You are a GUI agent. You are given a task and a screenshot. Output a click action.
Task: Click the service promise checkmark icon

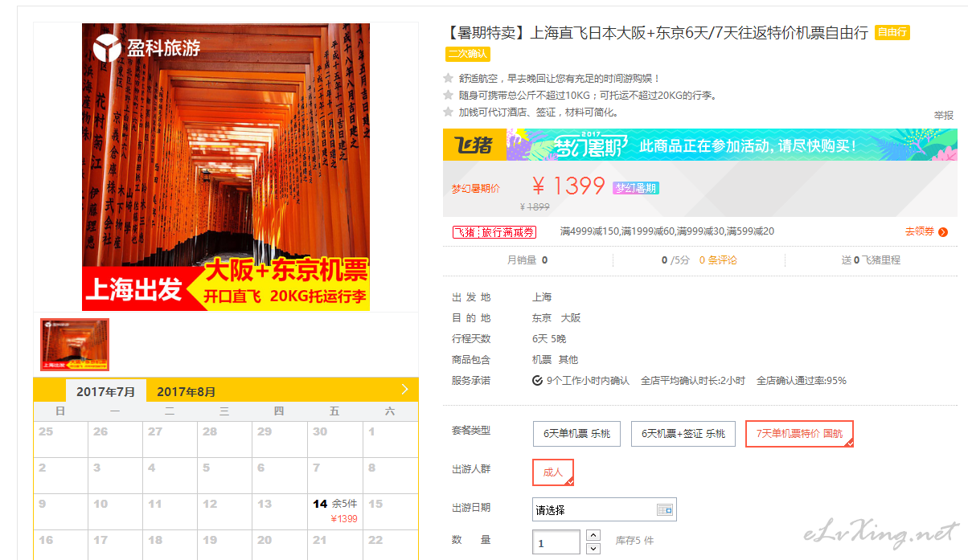(537, 381)
